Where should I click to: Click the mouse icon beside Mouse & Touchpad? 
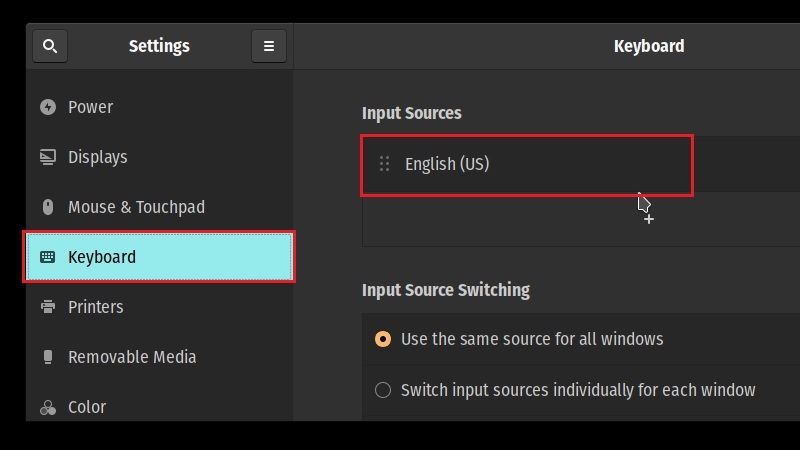[47, 207]
